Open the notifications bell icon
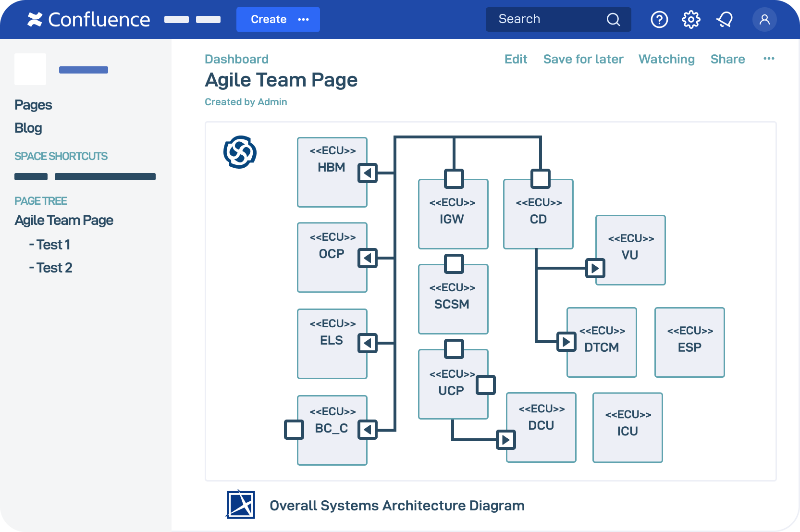The image size is (800, 532). [x=725, y=20]
